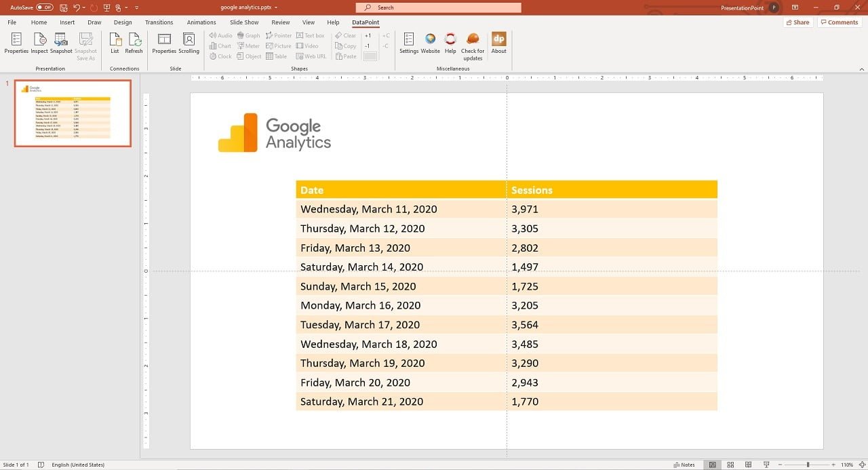Screen dimensions: 868x470
Task: Open the Slide Show tab
Action: pos(244,22)
